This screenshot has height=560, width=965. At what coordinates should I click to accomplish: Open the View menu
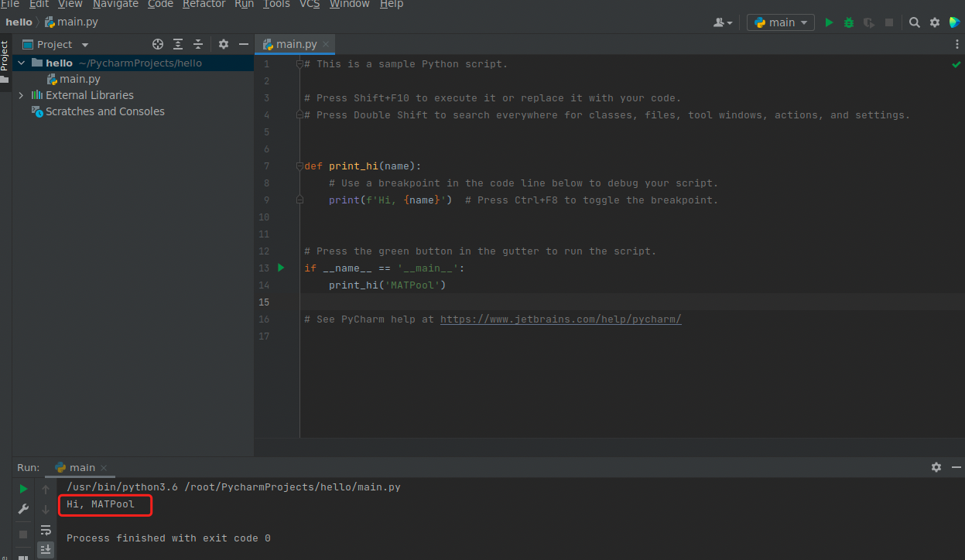pyautogui.click(x=70, y=4)
